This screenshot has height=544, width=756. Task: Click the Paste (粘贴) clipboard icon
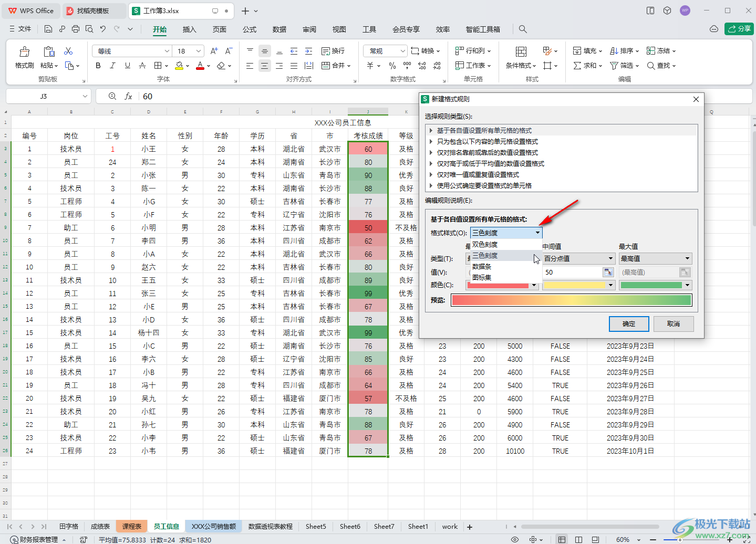click(x=49, y=51)
